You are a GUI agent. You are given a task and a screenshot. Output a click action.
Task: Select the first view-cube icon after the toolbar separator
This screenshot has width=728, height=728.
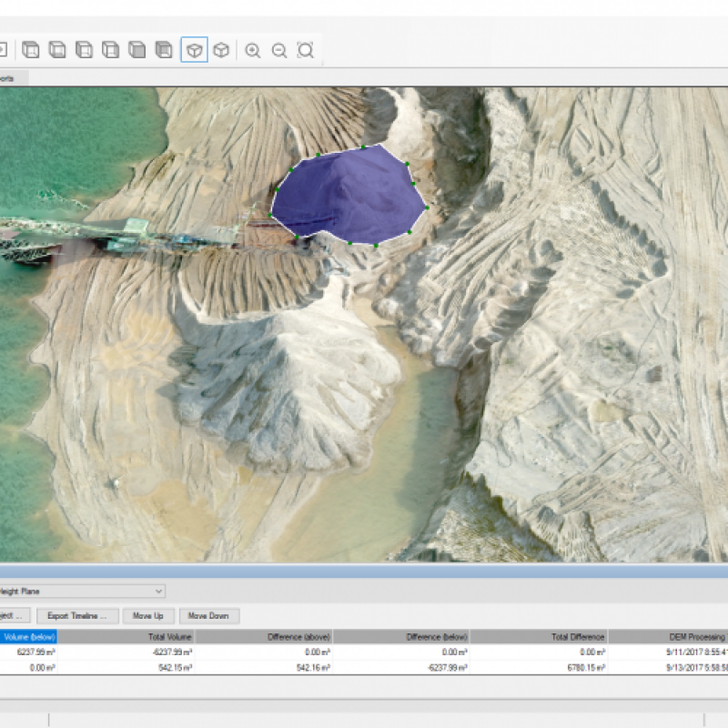pyautogui.click(x=31, y=50)
